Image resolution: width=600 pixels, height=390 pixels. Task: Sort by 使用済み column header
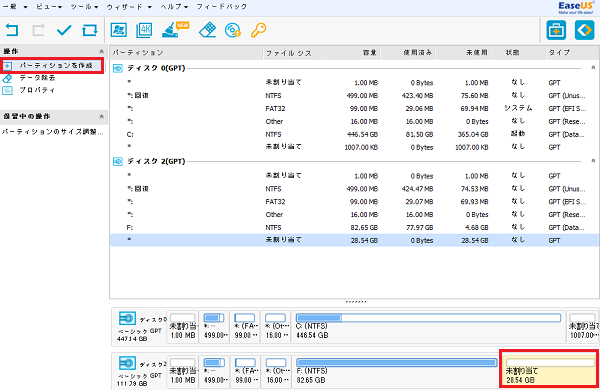pyautogui.click(x=408, y=53)
